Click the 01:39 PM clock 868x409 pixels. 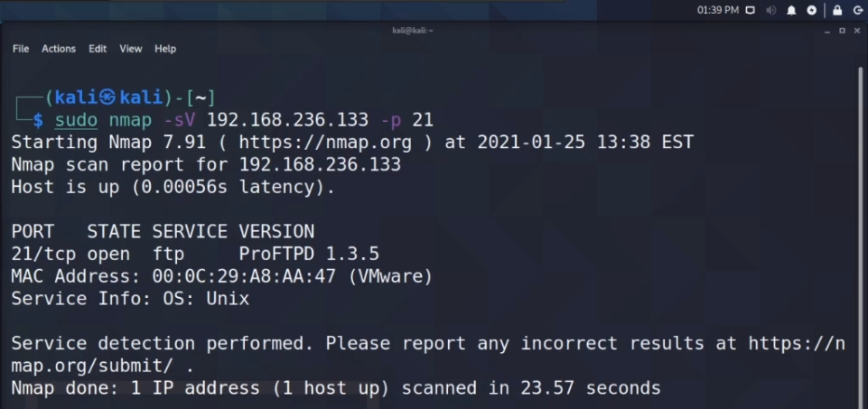tap(718, 10)
